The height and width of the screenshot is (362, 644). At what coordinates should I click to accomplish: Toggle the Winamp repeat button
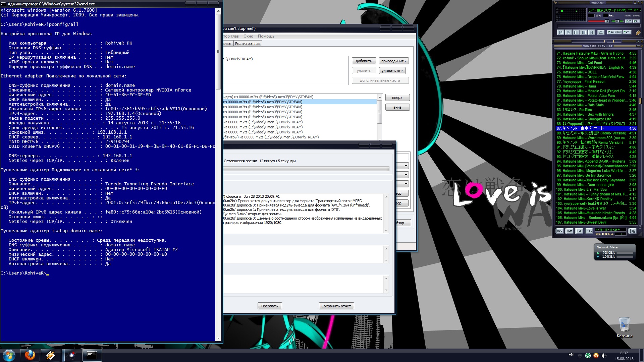(627, 32)
